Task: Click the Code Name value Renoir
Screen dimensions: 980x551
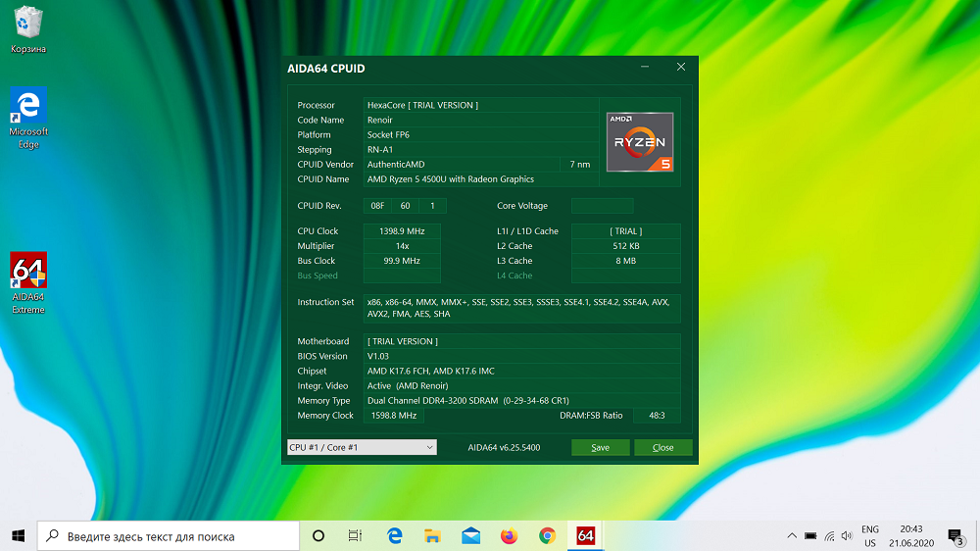Action: point(380,120)
